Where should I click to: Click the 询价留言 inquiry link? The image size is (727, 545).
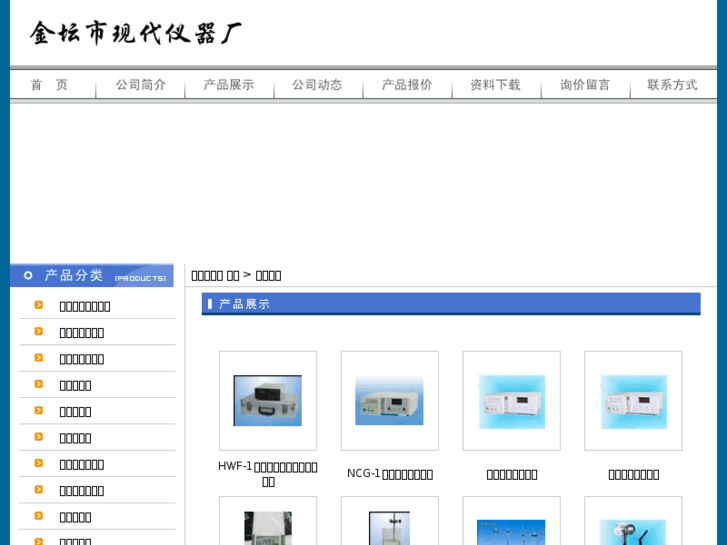pos(585,85)
